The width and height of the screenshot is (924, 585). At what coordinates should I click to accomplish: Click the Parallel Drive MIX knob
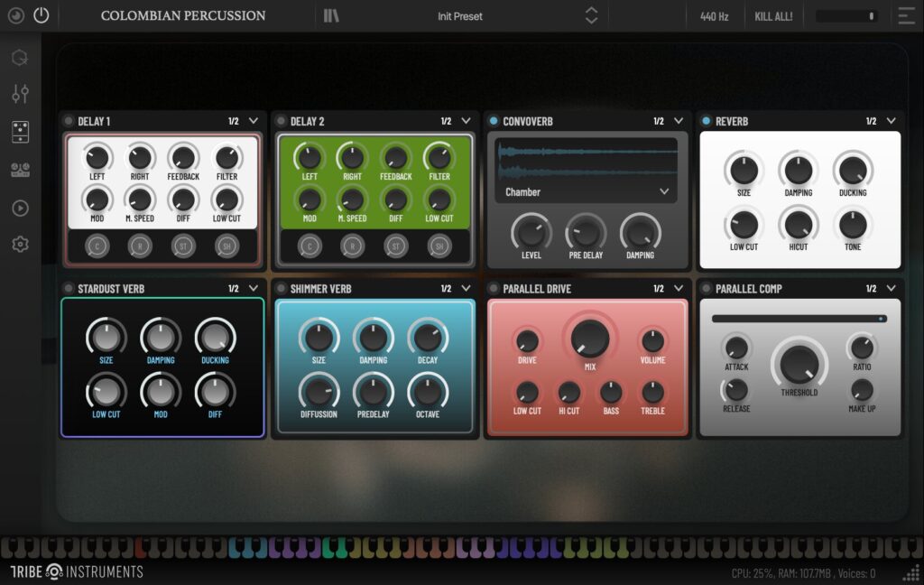pos(590,339)
